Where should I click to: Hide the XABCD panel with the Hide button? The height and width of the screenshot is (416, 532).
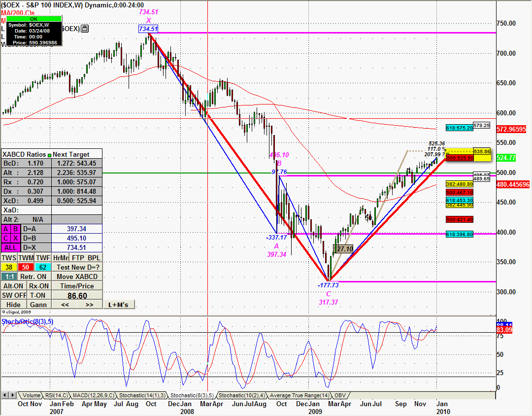click(13, 305)
